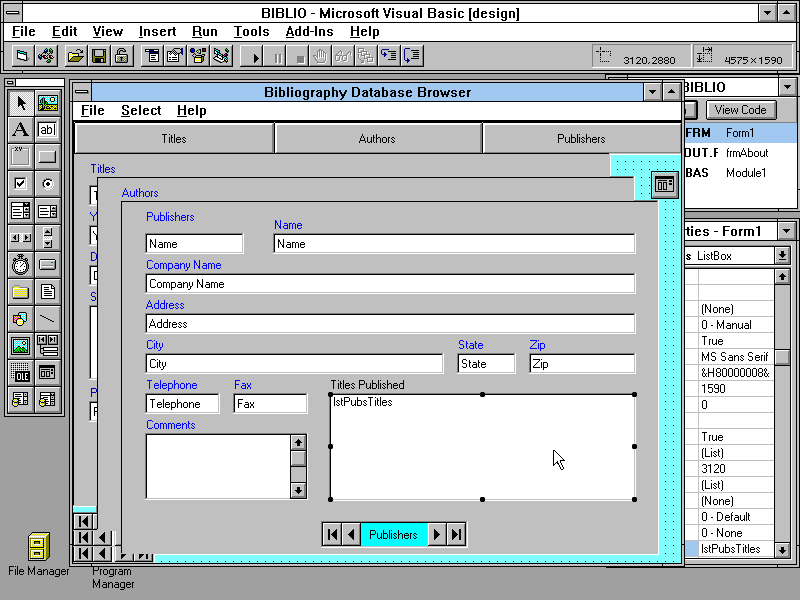
Task: Open the Menu Editor from the toolbar
Action: 152,56
